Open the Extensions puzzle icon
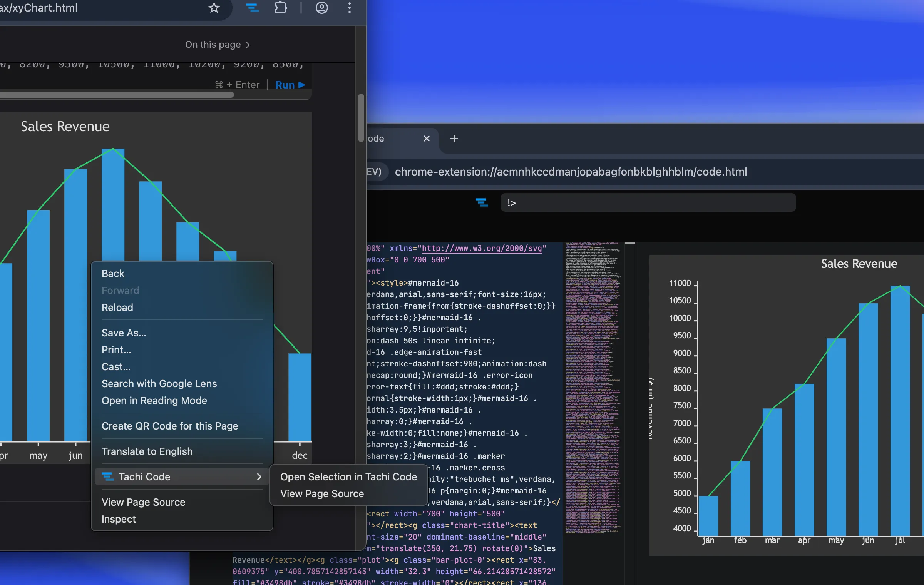 [281, 8]
